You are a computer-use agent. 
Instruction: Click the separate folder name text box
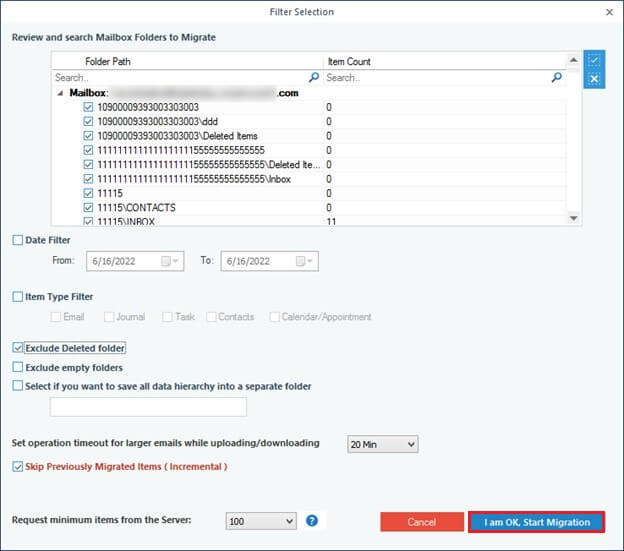pyautogui.click(x=148, y=407)
